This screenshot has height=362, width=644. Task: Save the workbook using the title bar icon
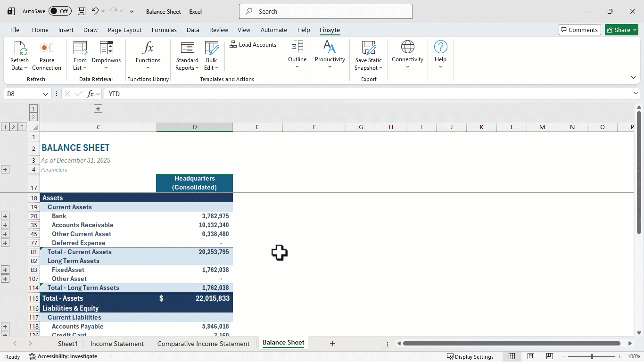coord(82,11)
